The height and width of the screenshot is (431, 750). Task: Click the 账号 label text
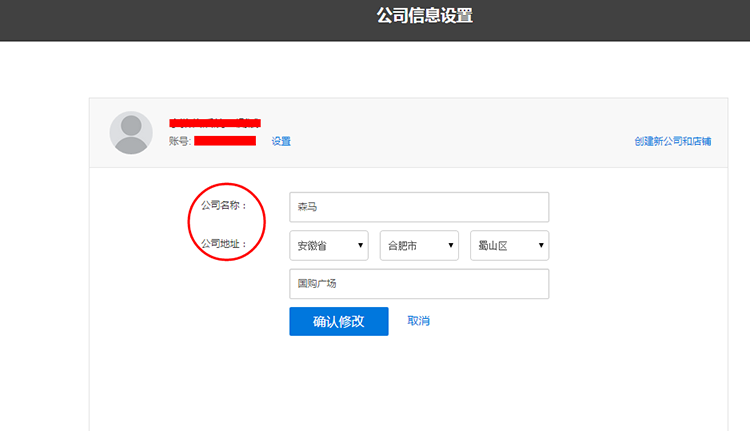point(179,142)
